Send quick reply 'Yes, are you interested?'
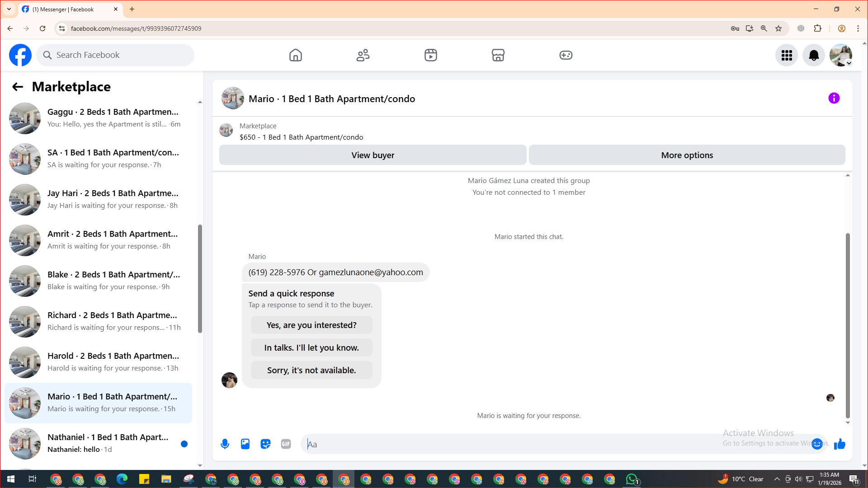 coord(311,325)
